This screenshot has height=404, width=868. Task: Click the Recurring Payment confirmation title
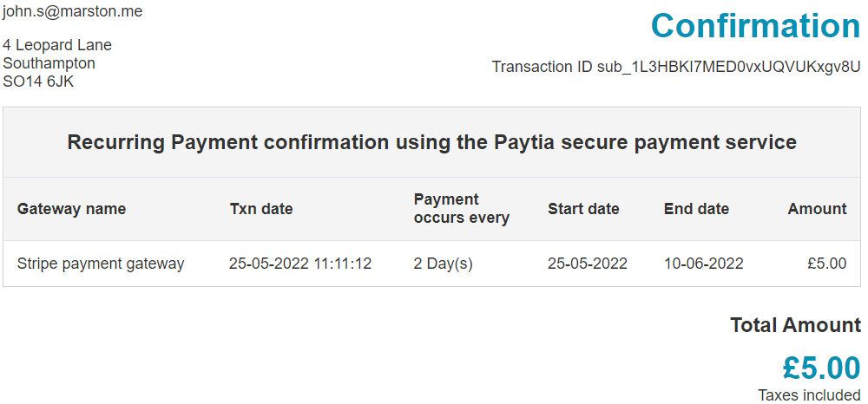click(431, 142)
